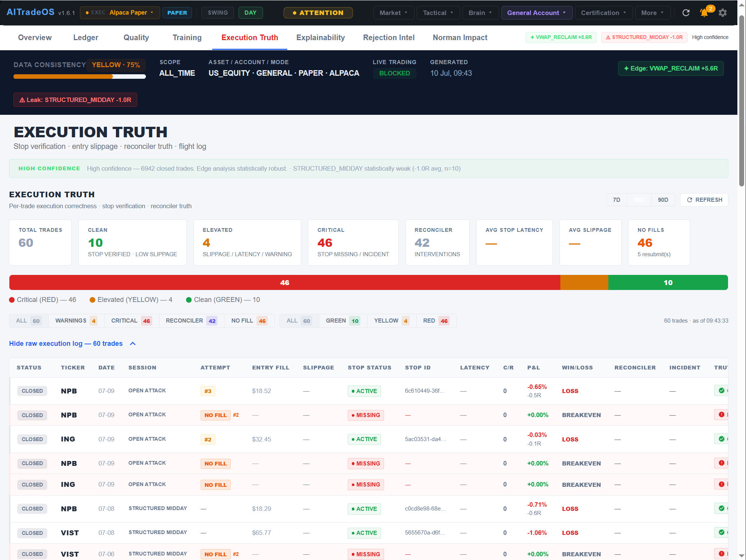Toggle PAPER mode badge
746x560 pixels.
(177, 13)
